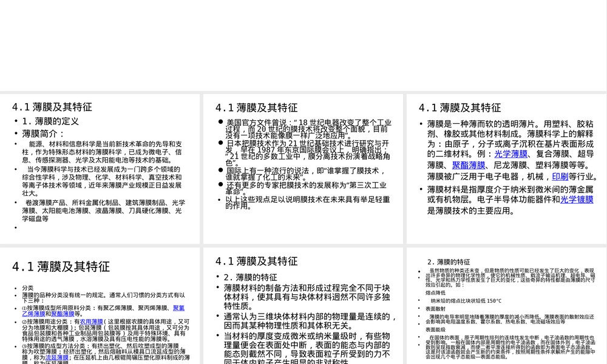
Task: Open the slide thumbnail listing 分类 of films
Action: pyautogui.click(x=100, y=306)
